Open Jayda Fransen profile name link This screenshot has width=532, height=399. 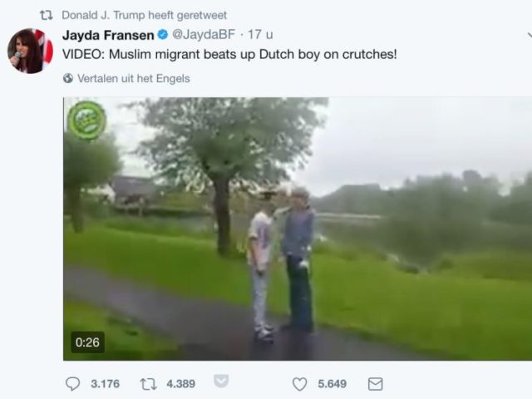tap(108, 35)
